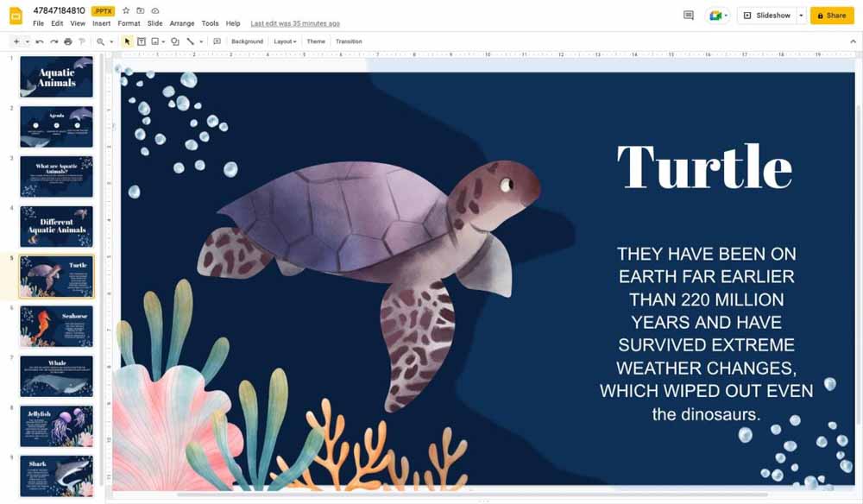Open comment history icon near Slideshow
The height and width of the screenshot is (504, 863).
point(688,16)
